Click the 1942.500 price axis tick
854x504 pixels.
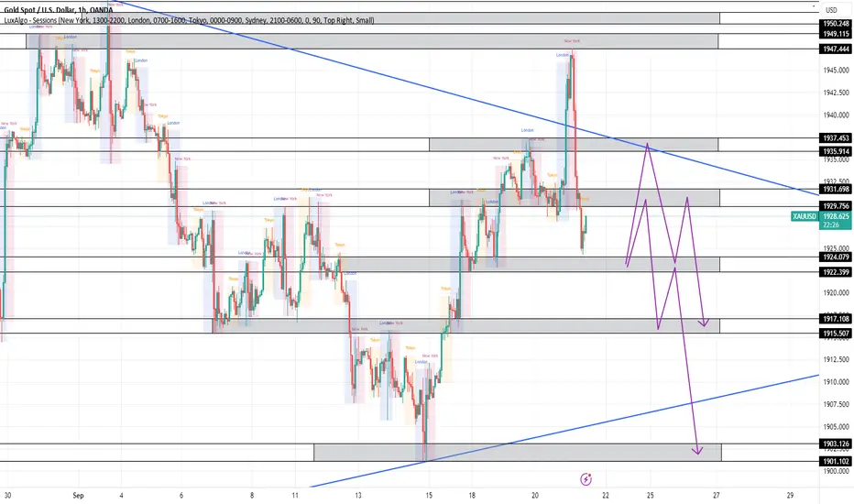(836, 93)
